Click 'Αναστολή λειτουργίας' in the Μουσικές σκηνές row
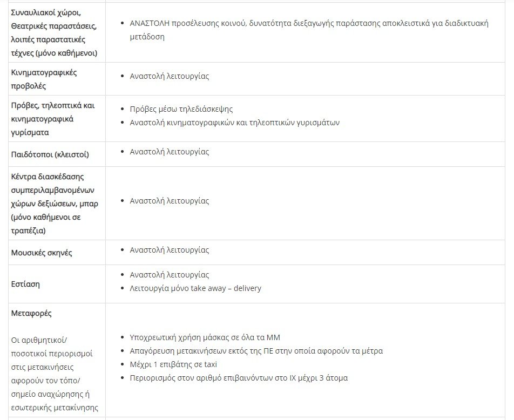The width and height of the screenshot is (514, 420). click(x=169, y=250)
